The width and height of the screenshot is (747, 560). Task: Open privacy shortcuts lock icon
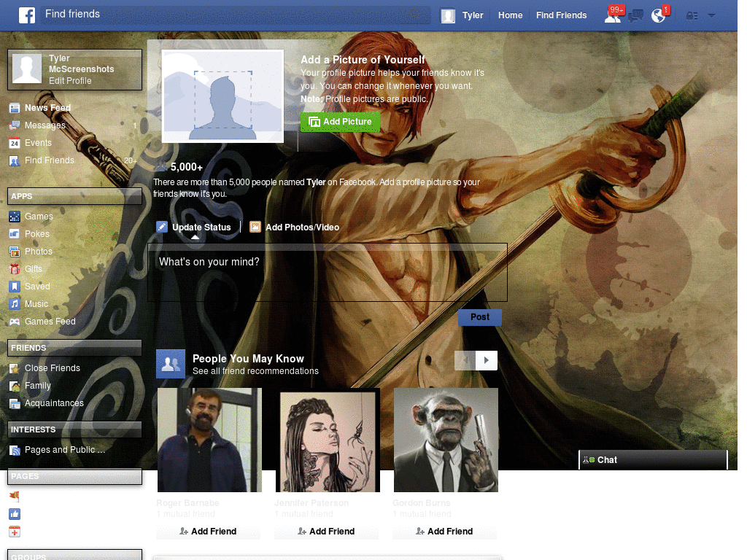pos(692,16)
